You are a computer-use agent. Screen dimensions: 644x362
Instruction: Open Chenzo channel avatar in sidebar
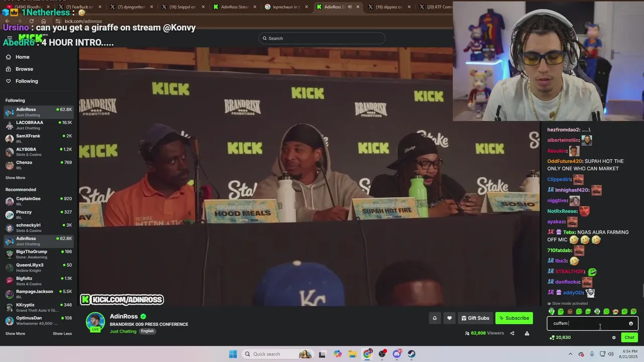[x=10, y=165]
